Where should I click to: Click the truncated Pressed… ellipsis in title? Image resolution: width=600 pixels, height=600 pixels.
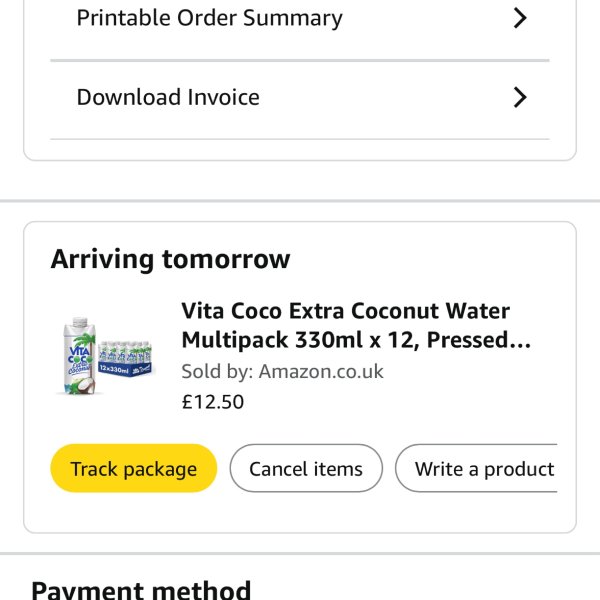tap(478, 340)
